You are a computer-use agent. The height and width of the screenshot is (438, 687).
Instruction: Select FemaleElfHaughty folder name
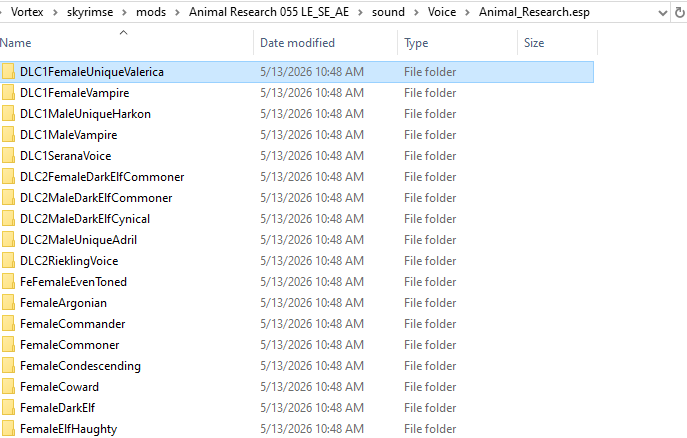point(69,429)
